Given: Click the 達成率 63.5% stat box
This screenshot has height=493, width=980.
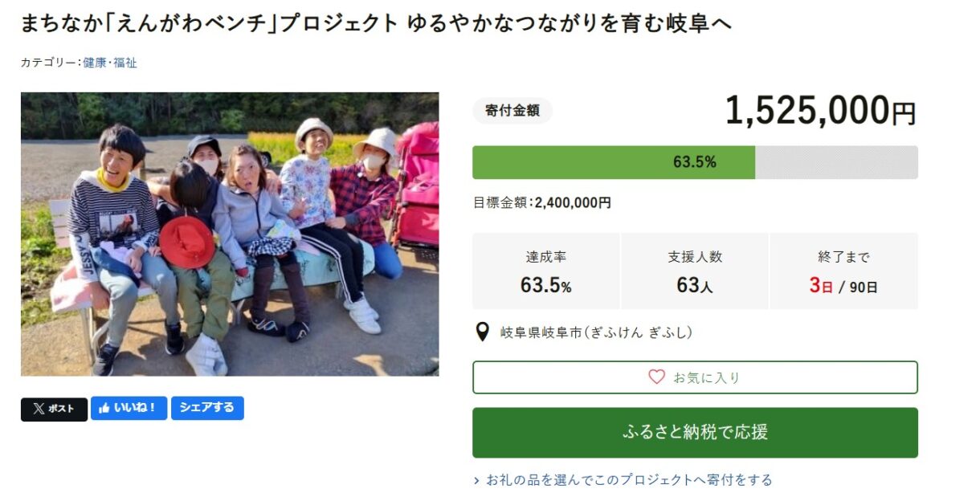Looking at the screenshot, I should (545, 271).
